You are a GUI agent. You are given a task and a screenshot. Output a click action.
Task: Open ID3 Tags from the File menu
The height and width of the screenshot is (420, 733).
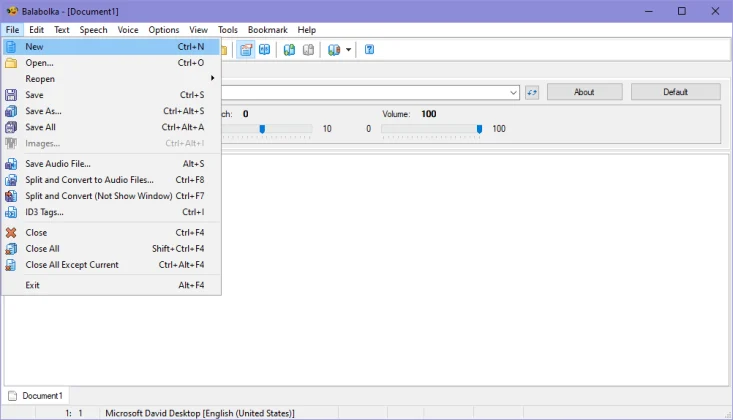pos(44,212)
